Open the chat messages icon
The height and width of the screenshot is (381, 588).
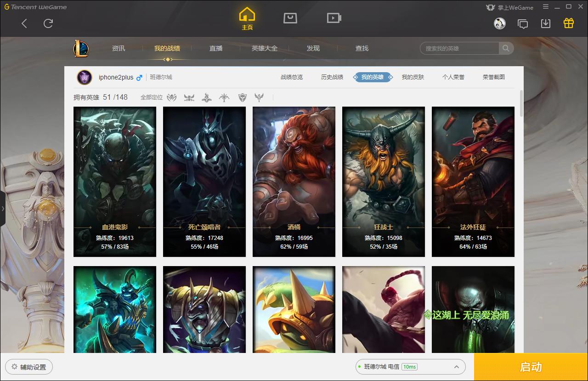(523, 23)
